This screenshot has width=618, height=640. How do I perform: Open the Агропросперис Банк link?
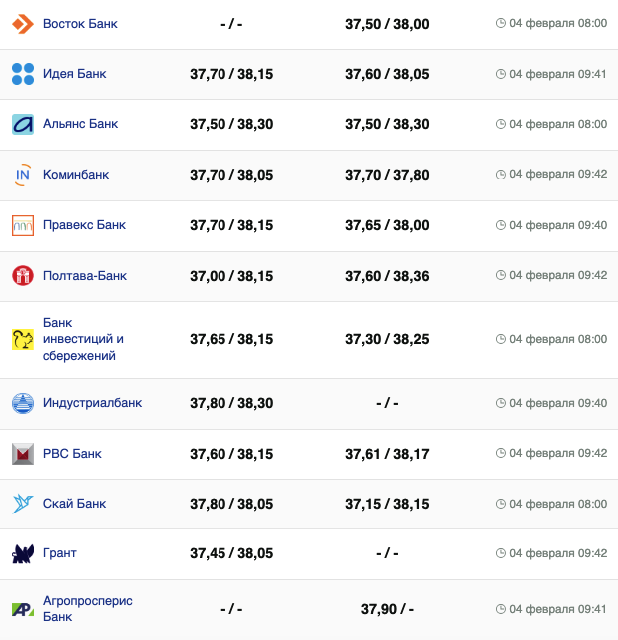[x=87, y=608]
